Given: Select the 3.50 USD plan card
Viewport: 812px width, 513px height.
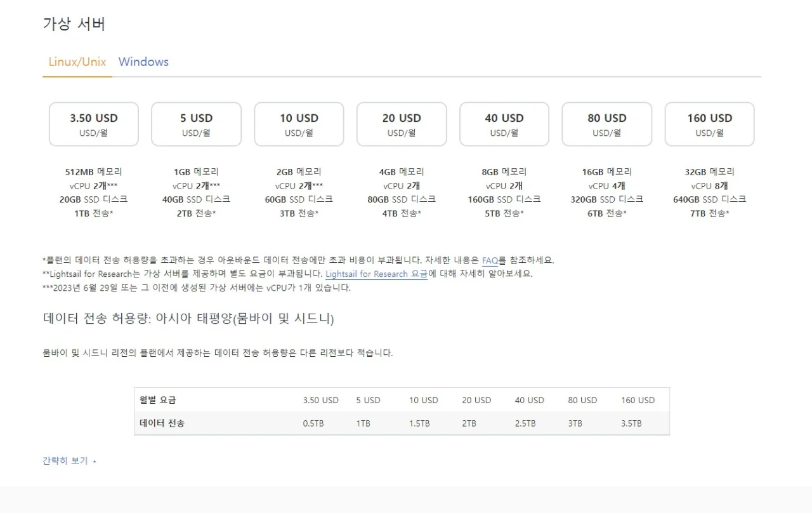Looking at the screenshot, I should (94, 124).
